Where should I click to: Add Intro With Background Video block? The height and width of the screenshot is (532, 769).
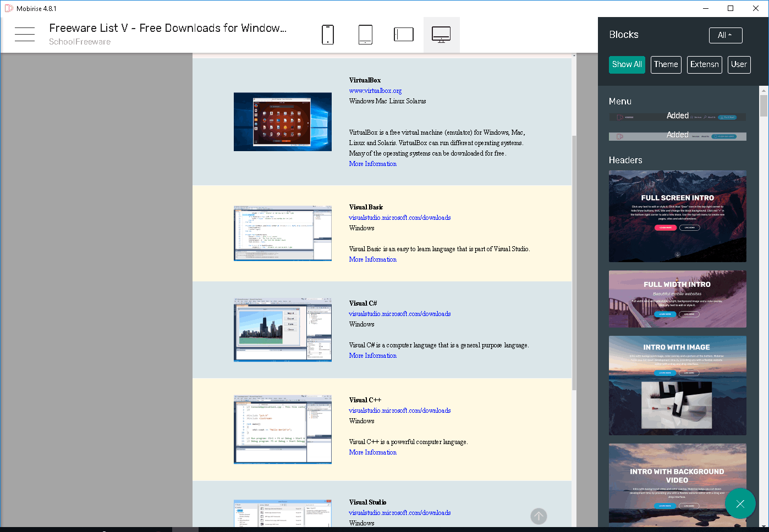(x=678, y=485)
